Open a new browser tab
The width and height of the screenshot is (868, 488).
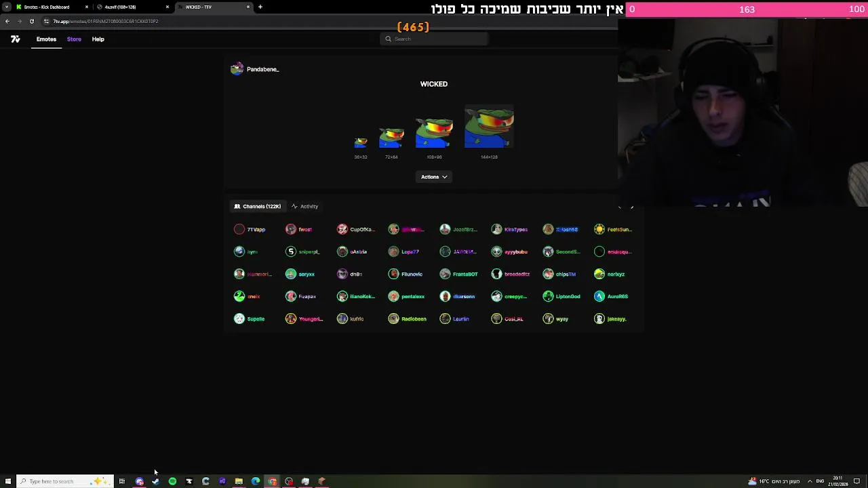(x=260, y=7)
